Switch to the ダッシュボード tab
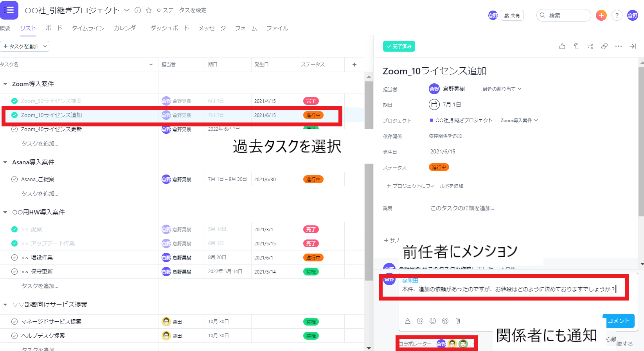 click(x=170, y=28)
